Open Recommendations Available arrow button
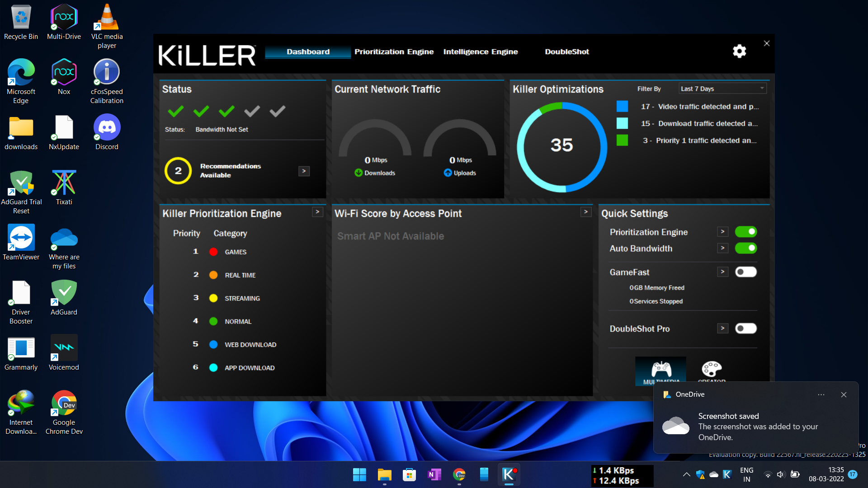This screenshot has width=868, height=488. click(304, 171)
